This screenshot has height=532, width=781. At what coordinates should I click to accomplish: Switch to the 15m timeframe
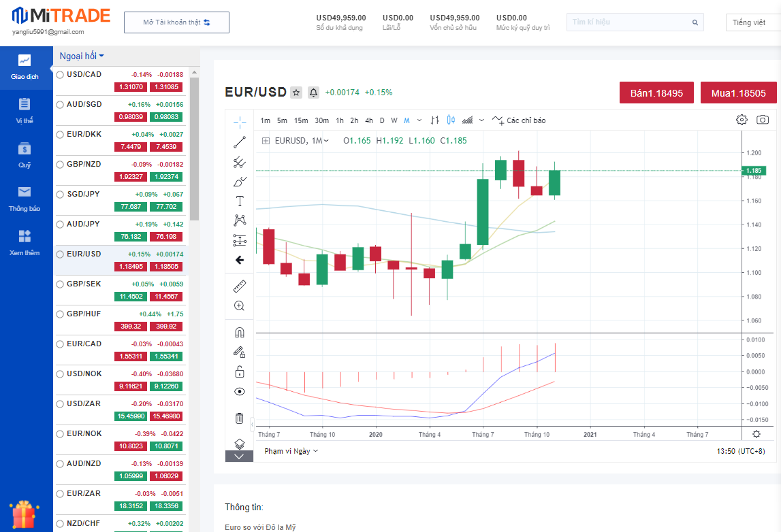[301, 120]
